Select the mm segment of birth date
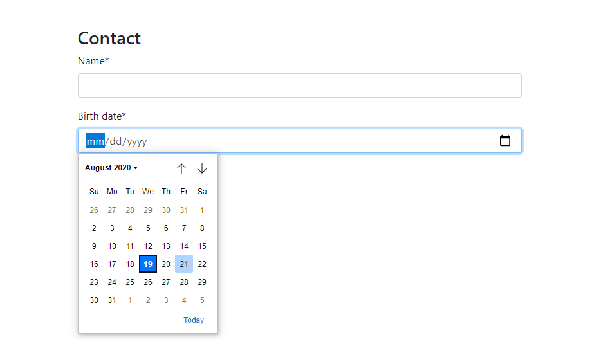Screen dimensions: 601x364 95,141
